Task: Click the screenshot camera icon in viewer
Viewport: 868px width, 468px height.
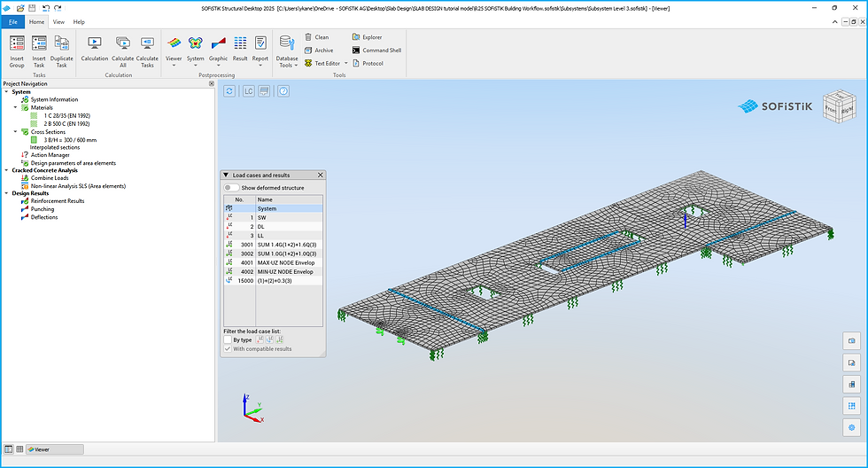Action: pyautogui.click(x=851, y=340)
